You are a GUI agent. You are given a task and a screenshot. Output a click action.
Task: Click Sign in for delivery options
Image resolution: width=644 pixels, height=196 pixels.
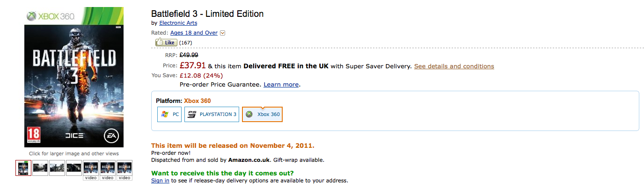160,181
